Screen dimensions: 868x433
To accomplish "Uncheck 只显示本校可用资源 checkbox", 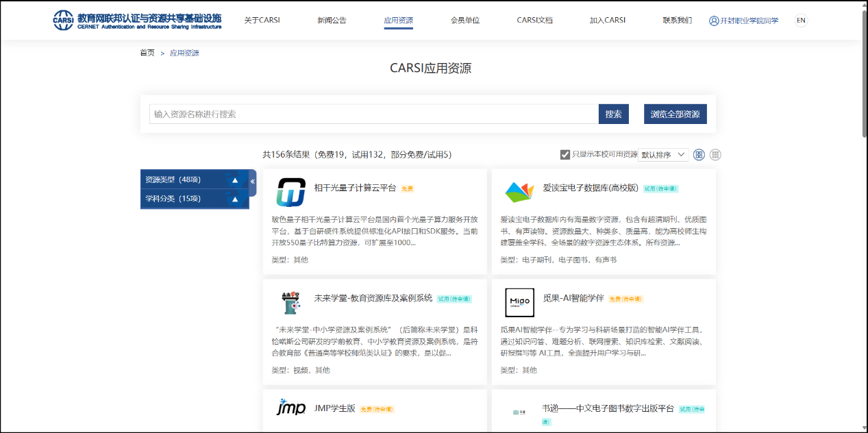I will click(565, 155).
